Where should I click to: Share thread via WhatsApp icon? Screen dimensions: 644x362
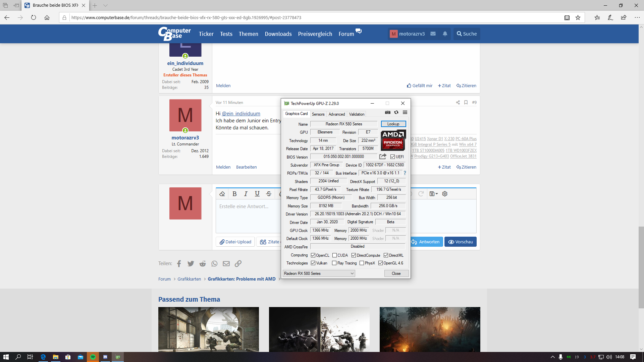(x=214, y=264)
